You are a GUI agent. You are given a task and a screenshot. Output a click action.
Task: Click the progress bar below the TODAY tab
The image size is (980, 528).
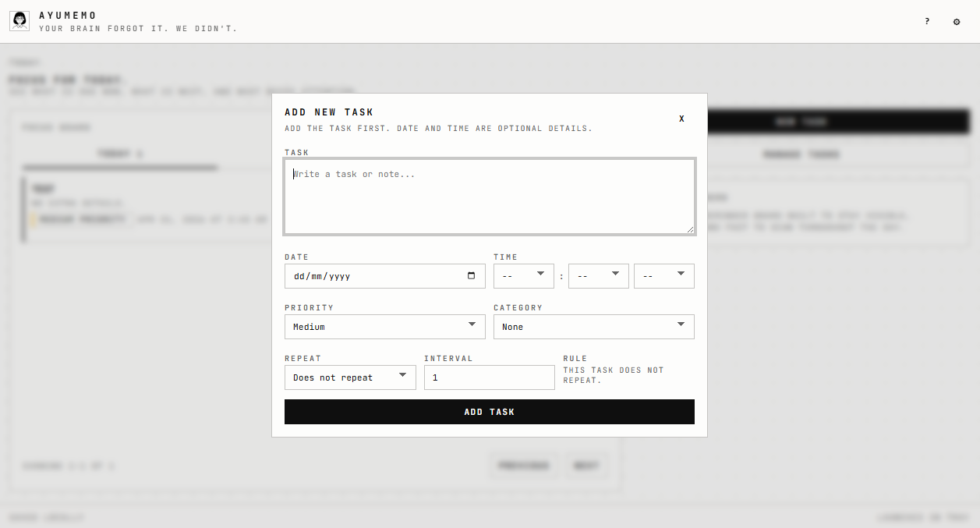pyautogui.click(x=120, y=166)
